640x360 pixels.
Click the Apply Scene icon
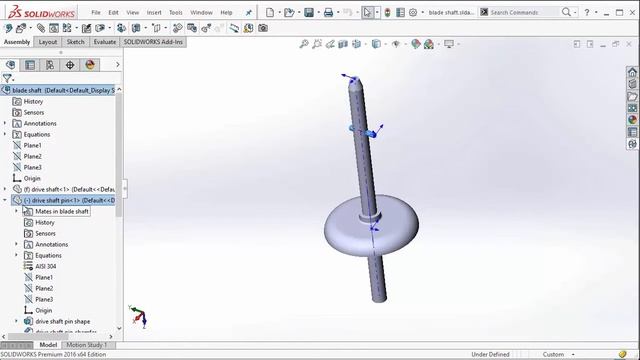429,44
